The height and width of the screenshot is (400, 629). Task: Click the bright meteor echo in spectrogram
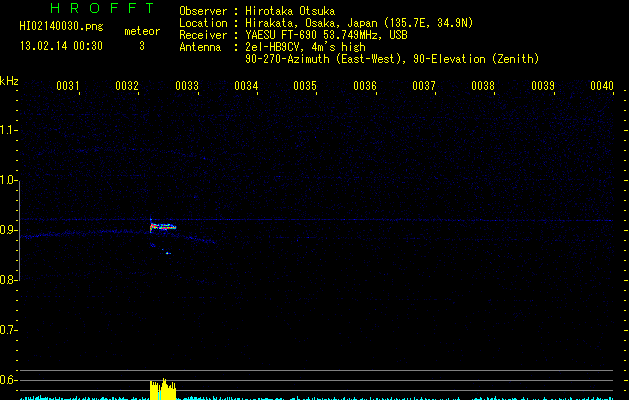click(163, 227)
